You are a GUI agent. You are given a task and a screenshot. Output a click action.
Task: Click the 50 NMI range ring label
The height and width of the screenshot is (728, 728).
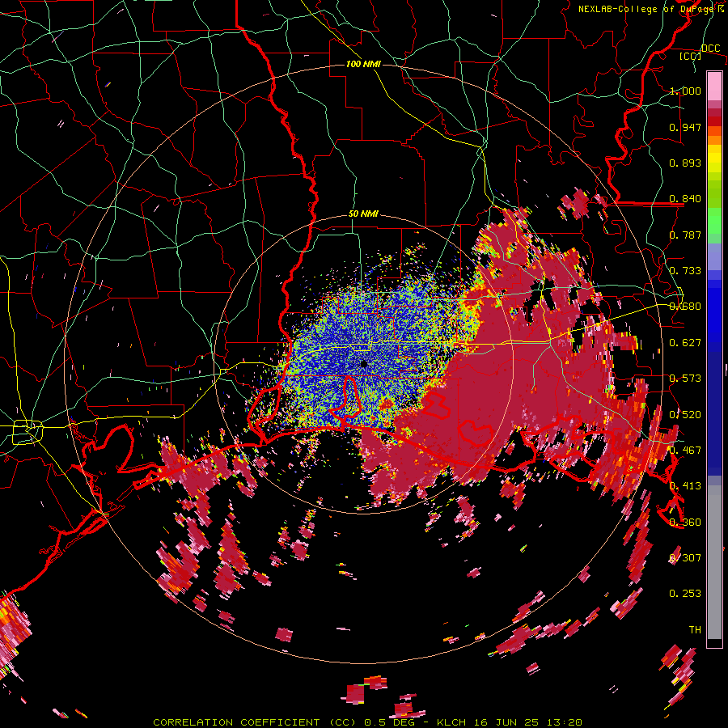[363, 214]
